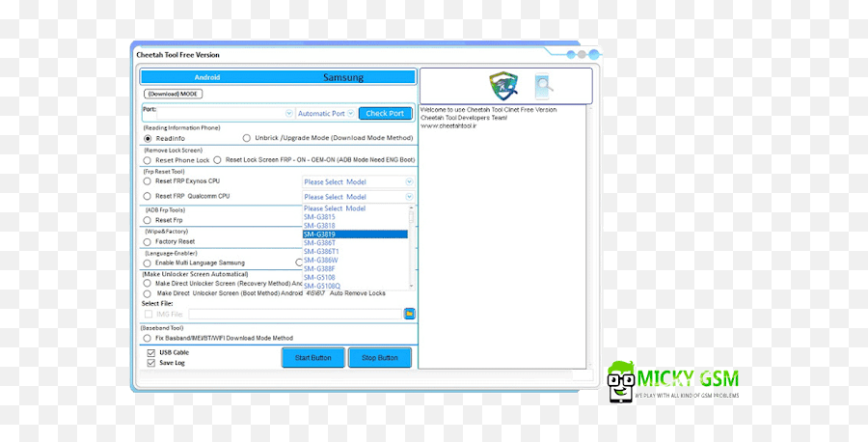Screen dimensions: 868x442
Task: Click the log panel vertical scrollbar
Action: pyautogui.click(x=589, y=236)
